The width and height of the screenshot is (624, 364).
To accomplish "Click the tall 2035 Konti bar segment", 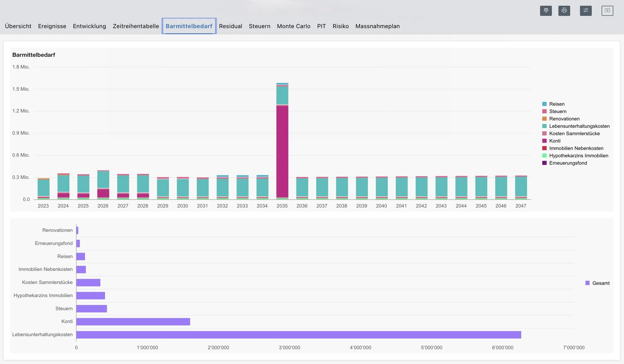I will 282,152.
